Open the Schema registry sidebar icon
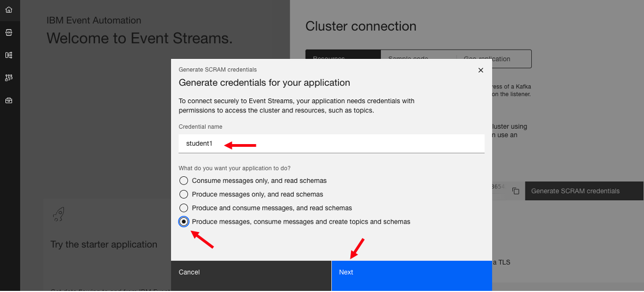 tap(8, 55)
